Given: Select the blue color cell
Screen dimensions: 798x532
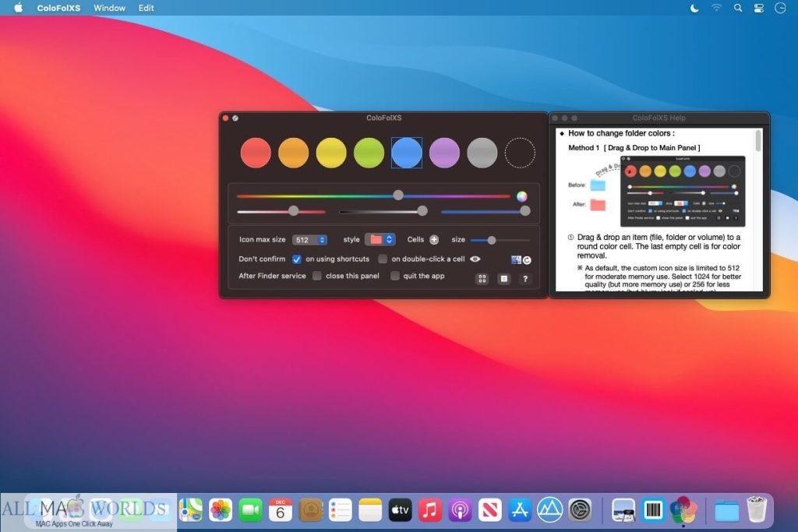Looking at the screenshot, I should click(406, 153).
